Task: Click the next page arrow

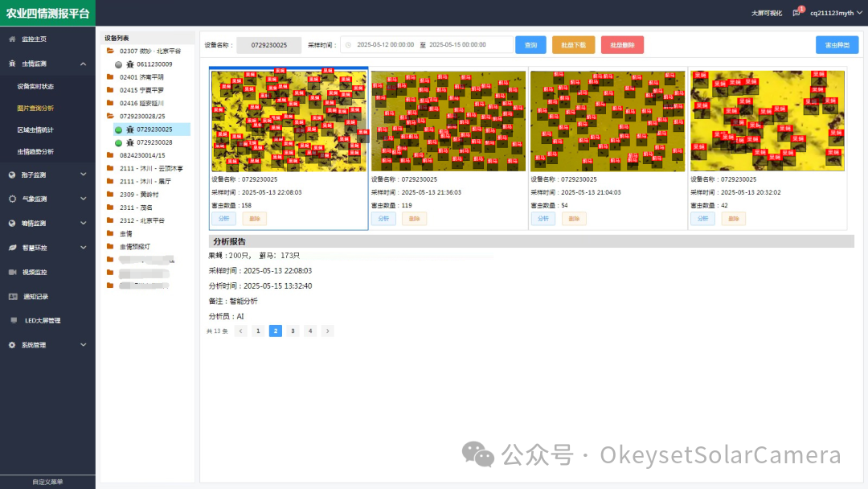Action: coord(328,331)
